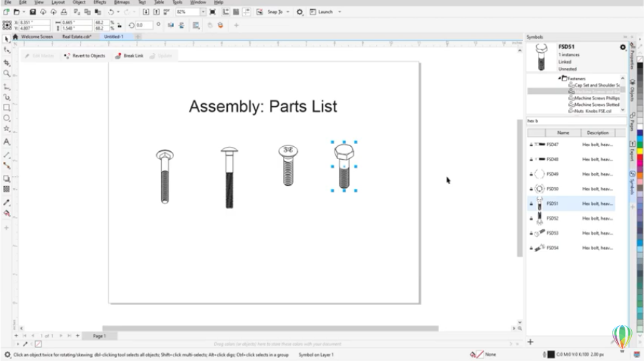Create a new document from the toolbar
Screen dimensions: 644x361
point(6,12)
